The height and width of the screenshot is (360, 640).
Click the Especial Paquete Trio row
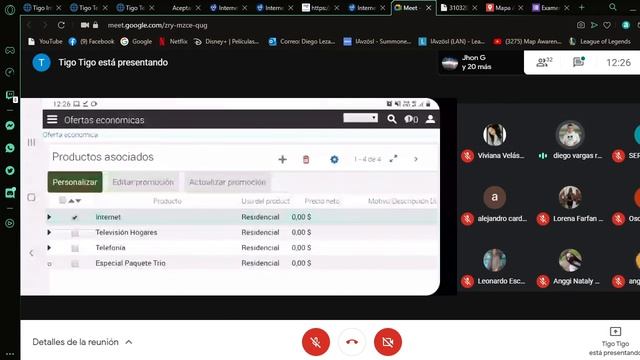(242, 263)
